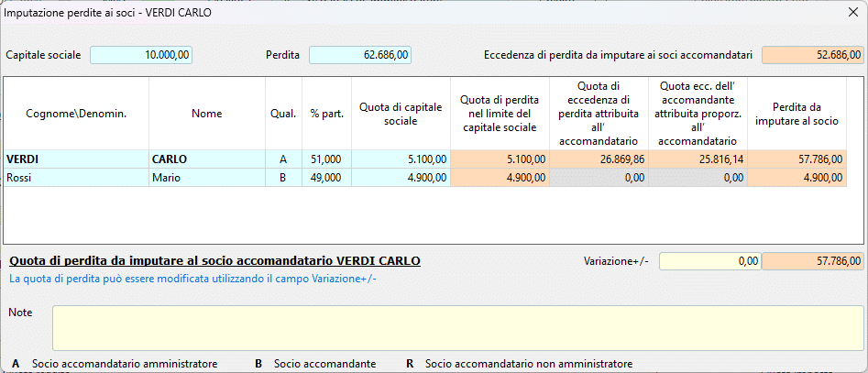
Task: Click the Nome column header
Action: [207, 114]
